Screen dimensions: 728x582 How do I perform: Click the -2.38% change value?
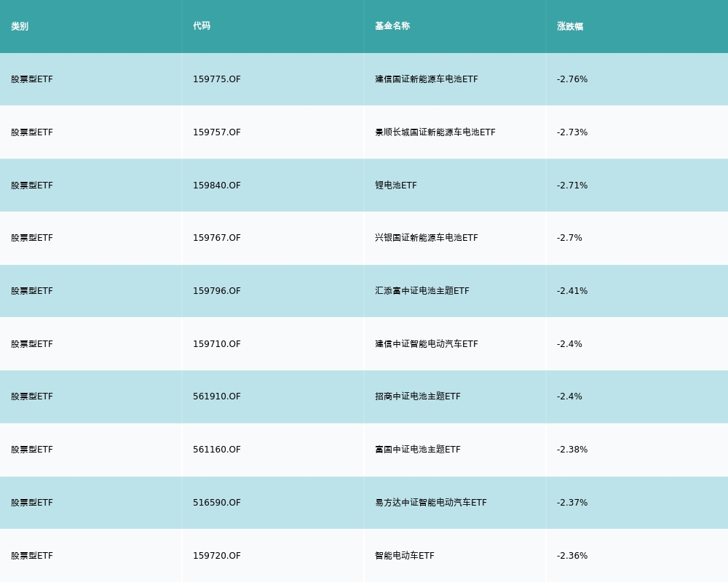click(x=571, y=450)
